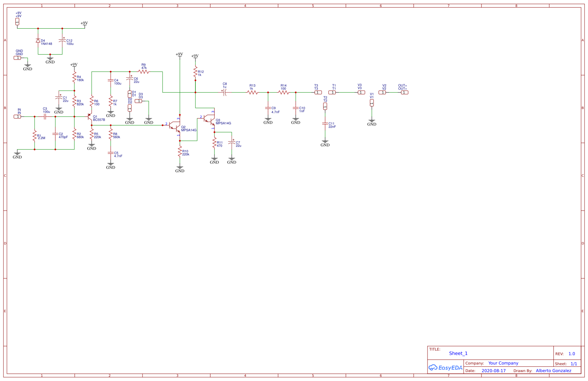Viewport: 588px width, 381px height.
Task: Click the Alberto Gonzalez author name
Action: [553, 371]
